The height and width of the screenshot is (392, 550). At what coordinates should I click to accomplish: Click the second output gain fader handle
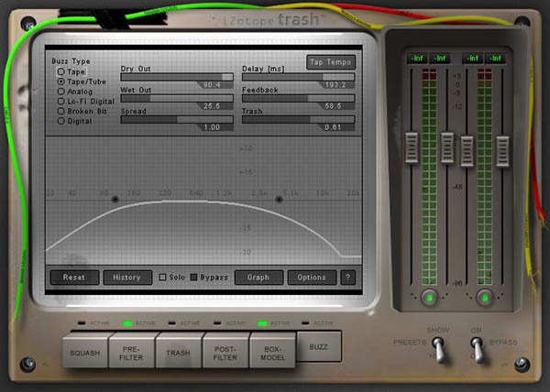point(502,151)
